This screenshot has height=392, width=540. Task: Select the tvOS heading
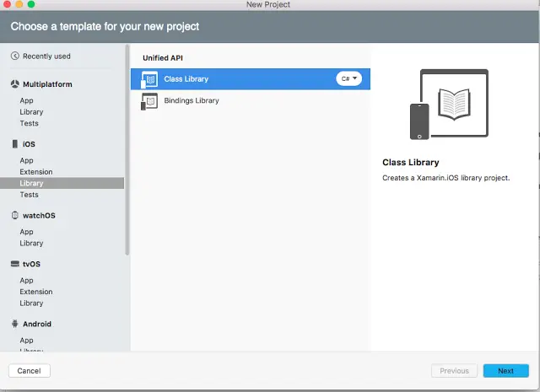pos(31,264)
